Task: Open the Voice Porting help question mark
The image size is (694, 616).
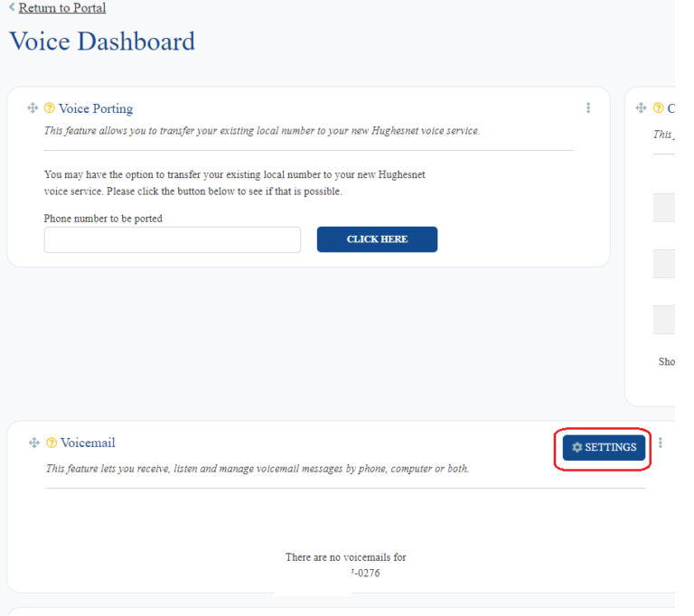Action: tap(51, 108)
